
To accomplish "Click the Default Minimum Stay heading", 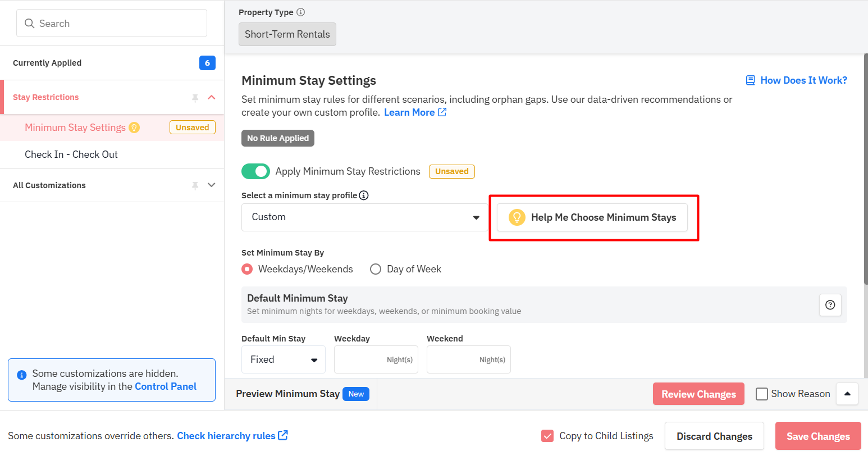I will point(298,298).
